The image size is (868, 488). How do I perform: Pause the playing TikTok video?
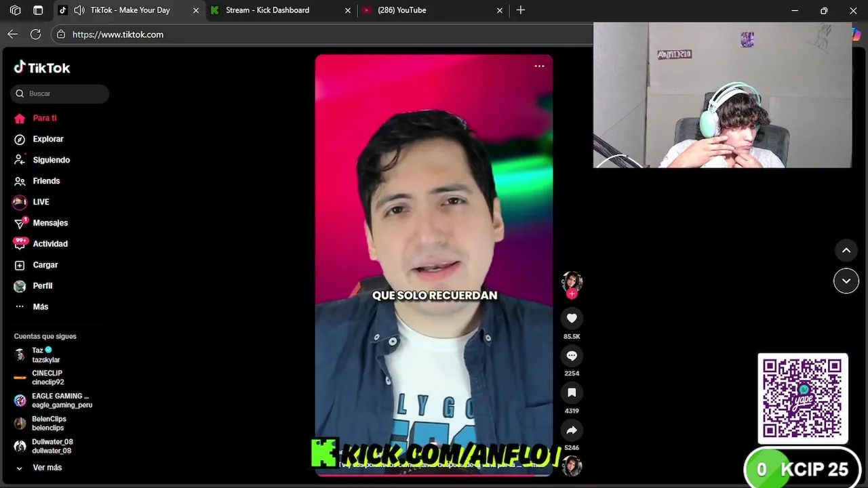434,264
